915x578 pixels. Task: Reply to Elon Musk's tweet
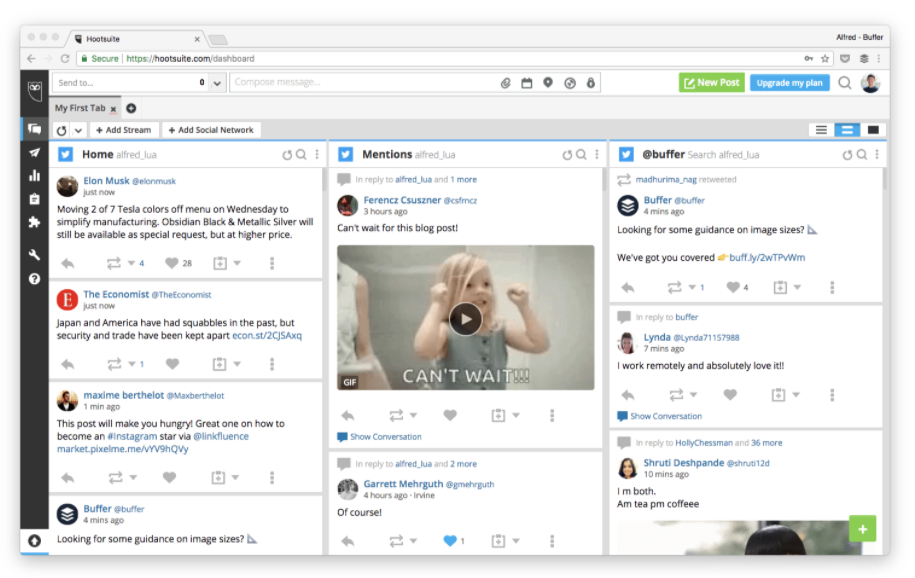pos(68,263)
